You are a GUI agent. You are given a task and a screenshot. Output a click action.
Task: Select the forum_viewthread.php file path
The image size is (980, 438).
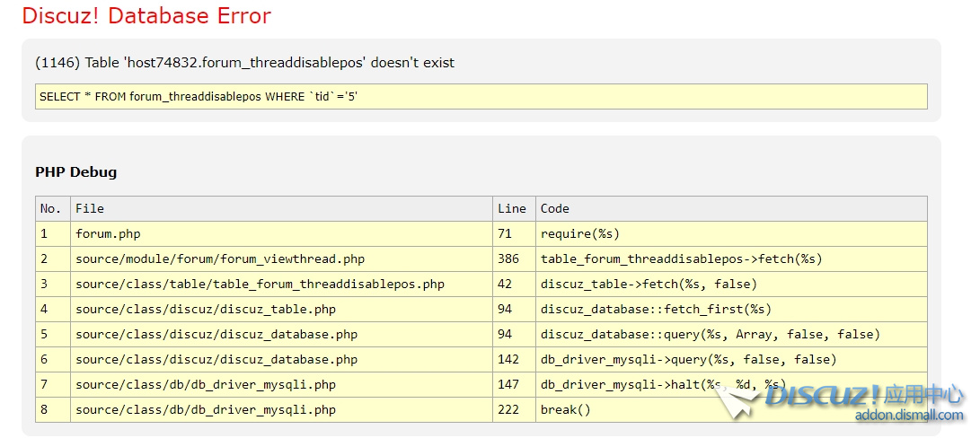pyautogui.click(x=220, y=258)
